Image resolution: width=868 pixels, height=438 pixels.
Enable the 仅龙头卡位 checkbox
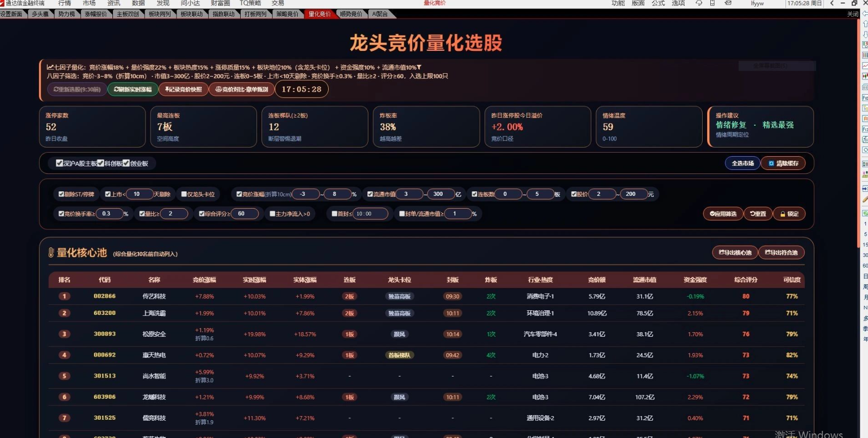pyautogui.click(x=184, y=194)
